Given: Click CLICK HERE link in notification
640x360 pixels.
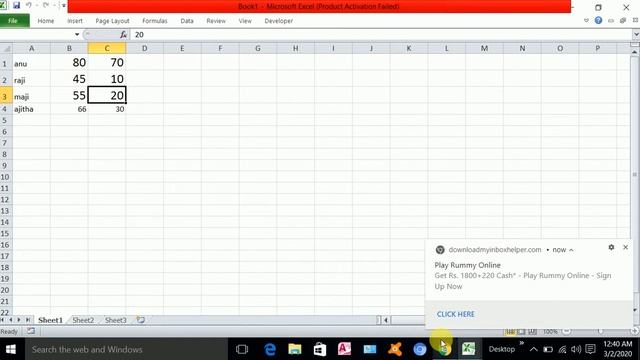Looking at the screenshot, I should [x=456, y=314].
